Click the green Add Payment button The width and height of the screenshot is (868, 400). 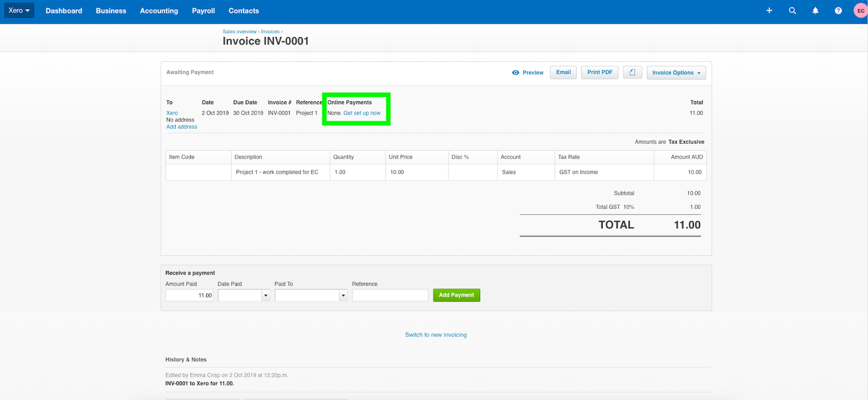click(456, 295)
